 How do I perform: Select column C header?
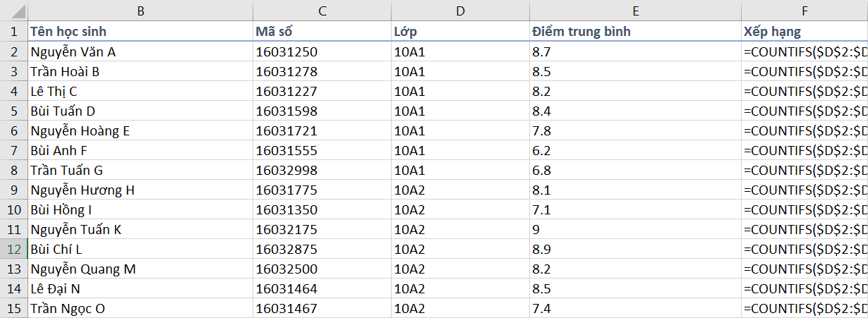[x=323, y=11]
